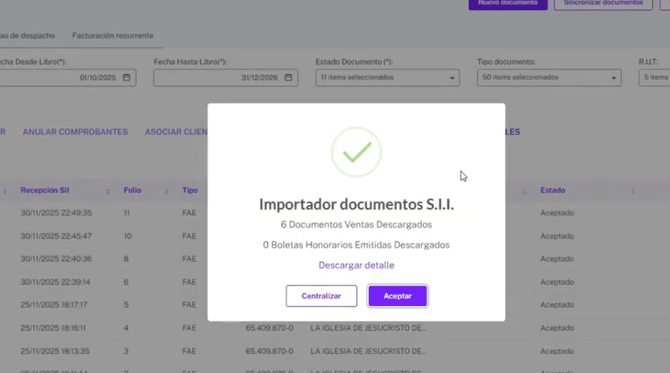Switch to Facturación recurrente tab

(x=113, y=35)
